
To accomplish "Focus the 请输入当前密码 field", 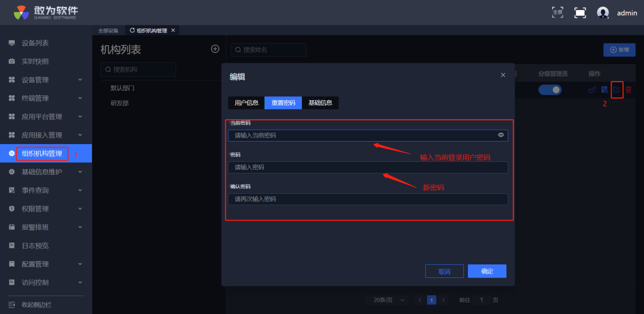I will (368, 135).
